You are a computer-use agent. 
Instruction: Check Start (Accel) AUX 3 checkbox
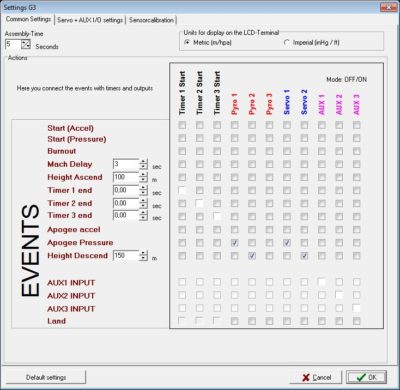tap(357, 125)
